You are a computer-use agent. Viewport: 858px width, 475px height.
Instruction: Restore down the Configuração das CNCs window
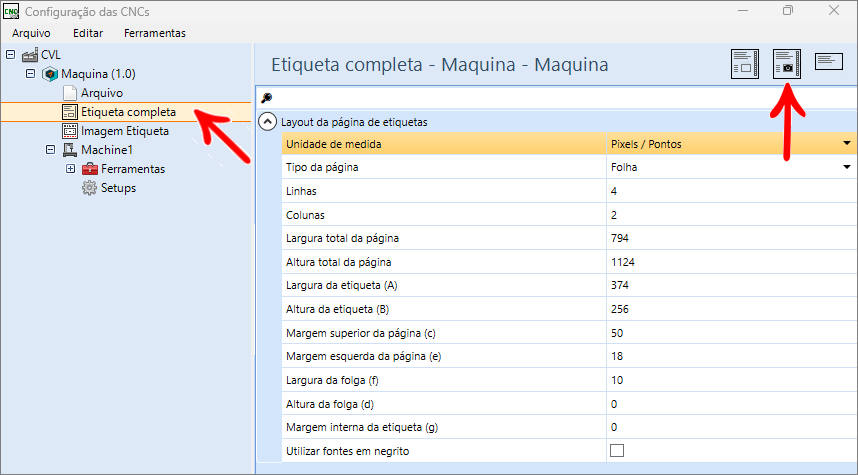click(x=787, y=10)
